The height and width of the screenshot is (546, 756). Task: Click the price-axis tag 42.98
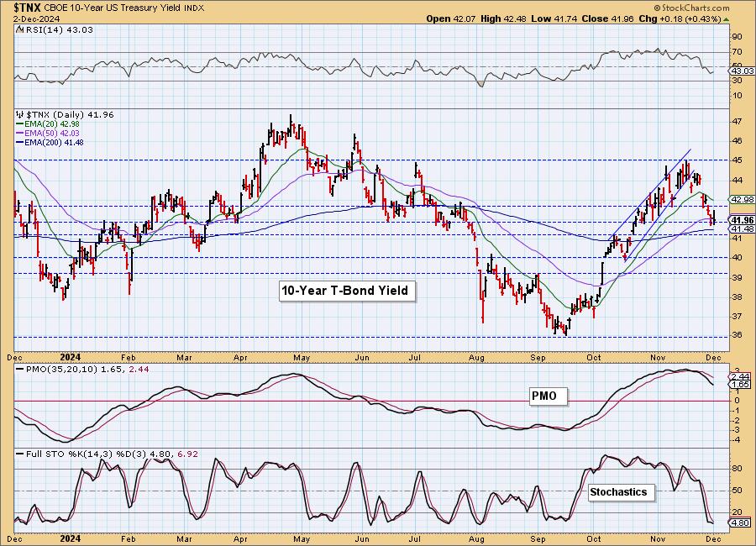coord(743,199)
